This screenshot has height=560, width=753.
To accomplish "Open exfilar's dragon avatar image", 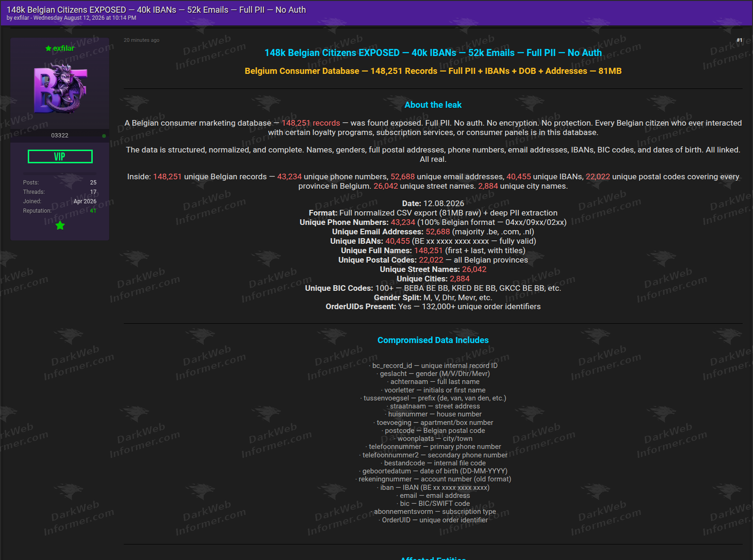I will (x=60, y=88).
